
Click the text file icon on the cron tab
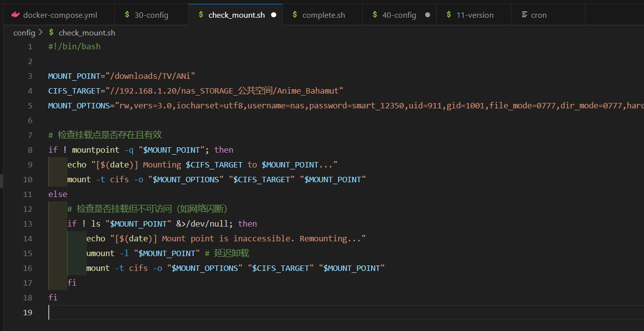[524, 15]
